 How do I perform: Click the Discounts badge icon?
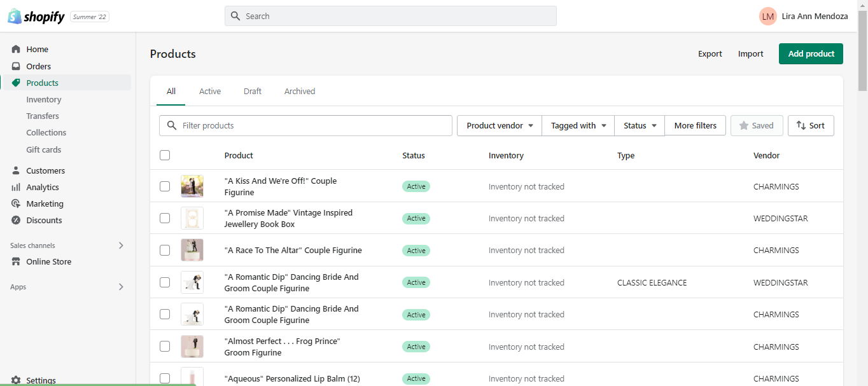(16, 220)
